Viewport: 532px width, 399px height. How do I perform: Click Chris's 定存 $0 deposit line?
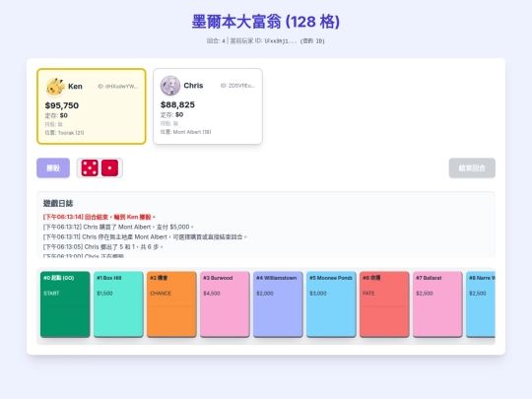click(171, 114)
